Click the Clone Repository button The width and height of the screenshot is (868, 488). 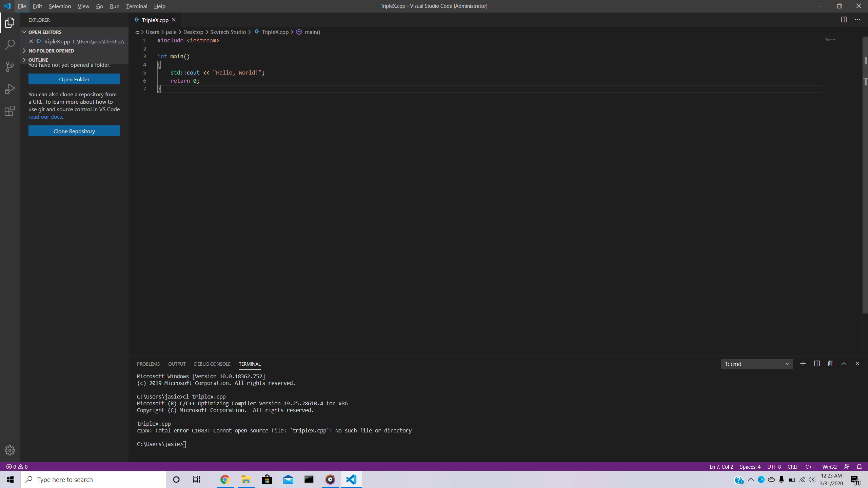coord(74,131)
